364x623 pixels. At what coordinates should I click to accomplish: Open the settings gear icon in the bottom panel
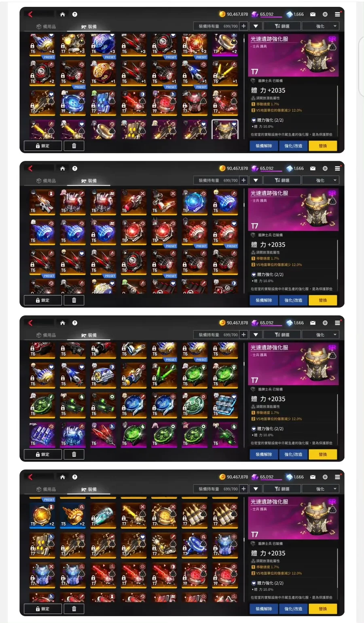click(325, 477)
